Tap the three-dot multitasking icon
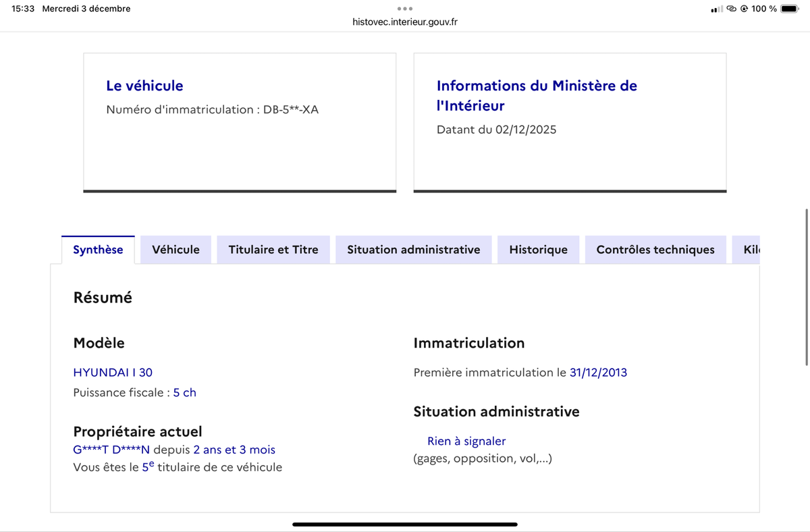Image resolution: width=810 pixels, height=532 pixels. (405, 9)
